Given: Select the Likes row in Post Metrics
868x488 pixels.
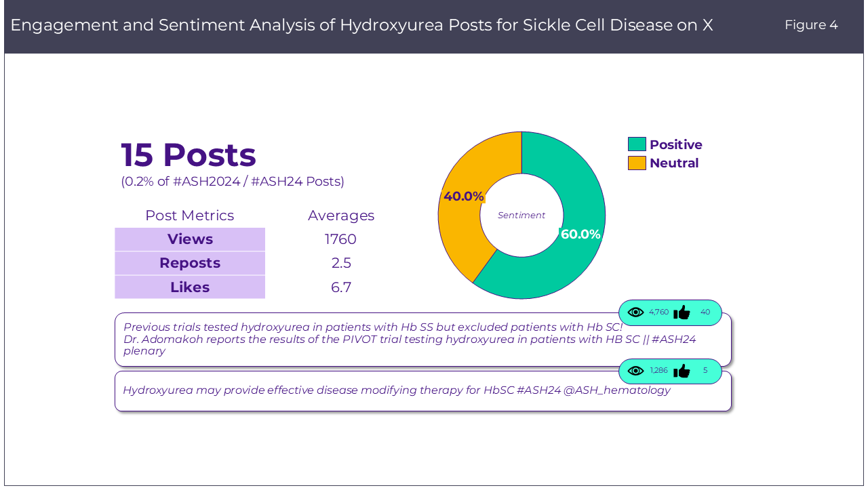Looking at the screenshot, I should click(x=190, y=287).
